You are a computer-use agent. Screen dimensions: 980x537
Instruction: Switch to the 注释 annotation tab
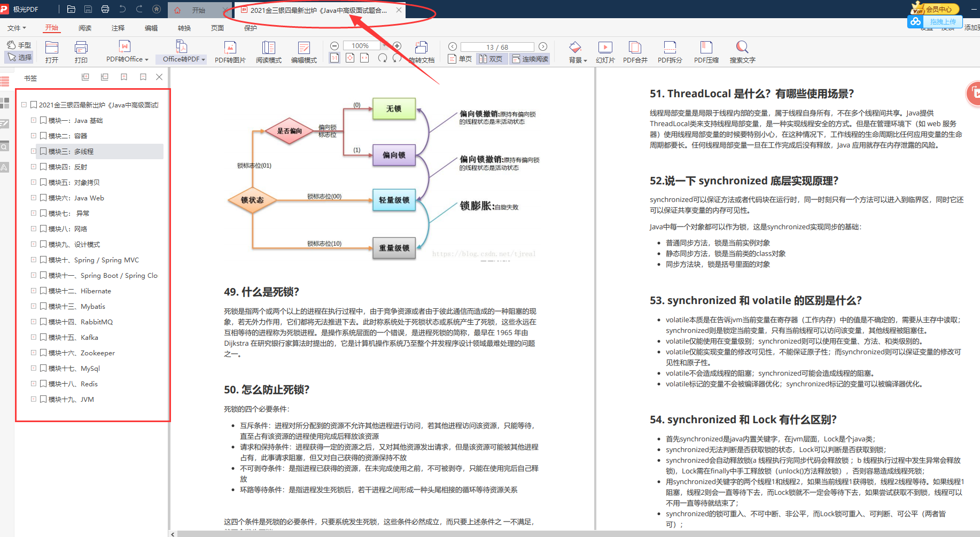pyautogui.click(x=118, y=28)
